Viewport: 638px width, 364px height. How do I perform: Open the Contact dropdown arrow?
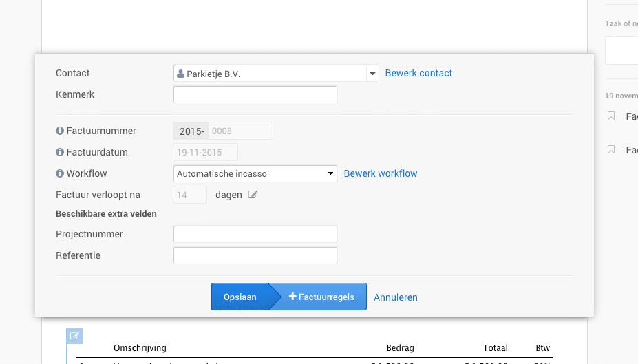coord(372,73)
